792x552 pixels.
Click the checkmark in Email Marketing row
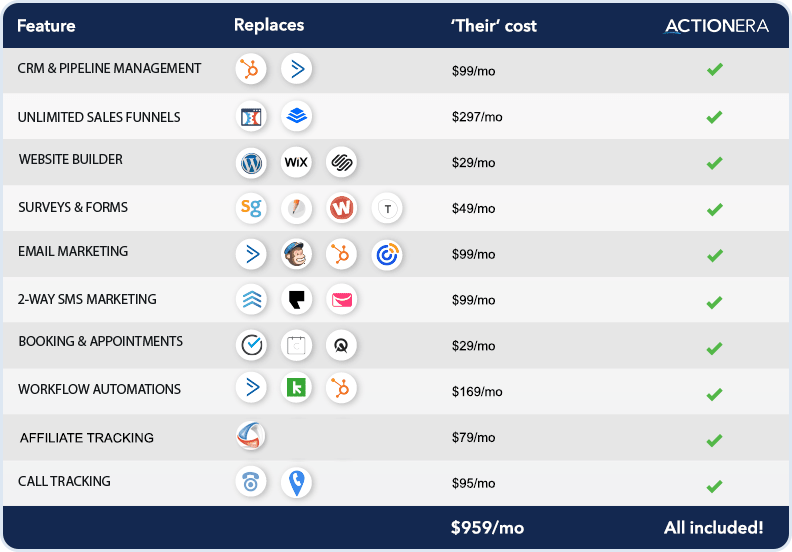pos(714,256)
